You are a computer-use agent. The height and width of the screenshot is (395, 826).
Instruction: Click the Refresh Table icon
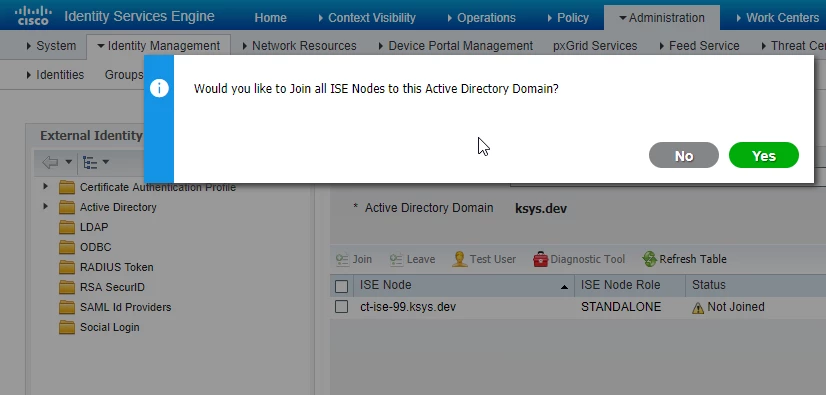coord(650,259)
